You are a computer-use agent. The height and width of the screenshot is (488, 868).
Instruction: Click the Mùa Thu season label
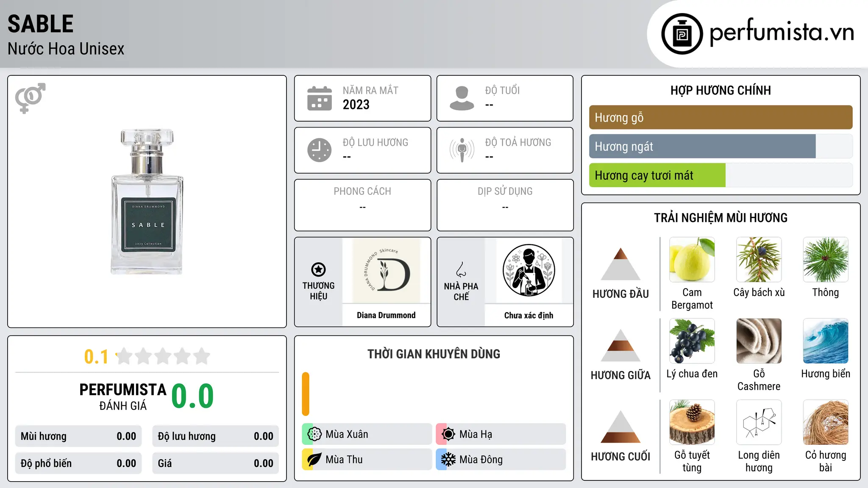click(344, 460)
